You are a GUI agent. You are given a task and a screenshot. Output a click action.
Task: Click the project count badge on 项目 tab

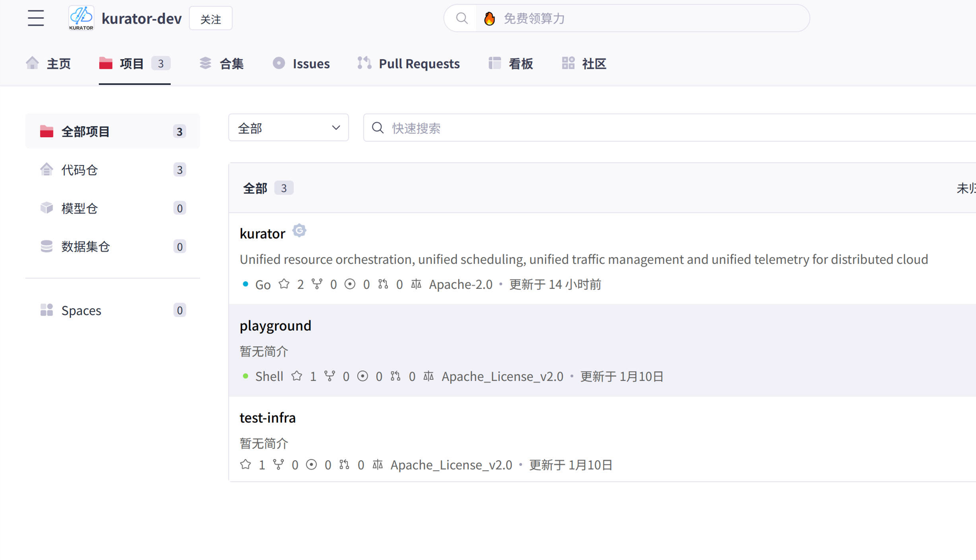click(161, 64)
